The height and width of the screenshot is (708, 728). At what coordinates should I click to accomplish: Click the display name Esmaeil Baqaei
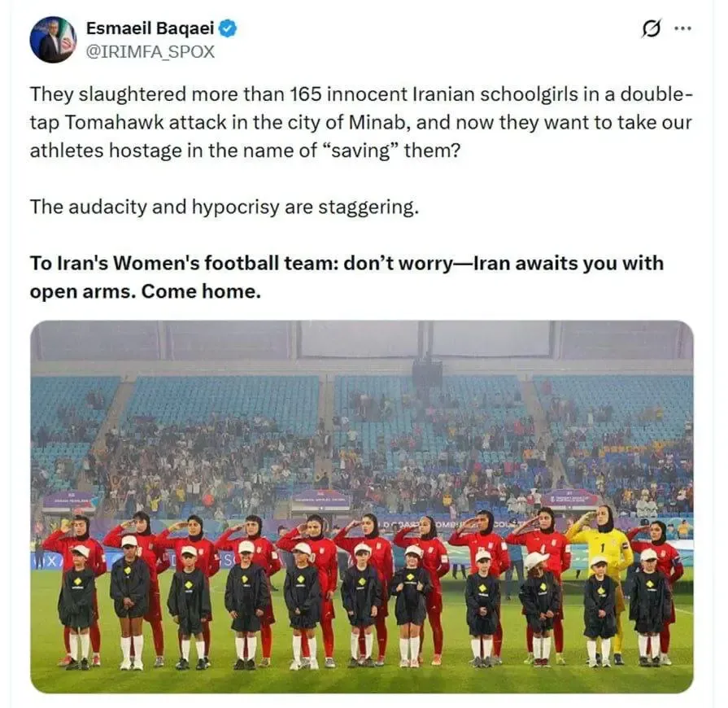150,28
